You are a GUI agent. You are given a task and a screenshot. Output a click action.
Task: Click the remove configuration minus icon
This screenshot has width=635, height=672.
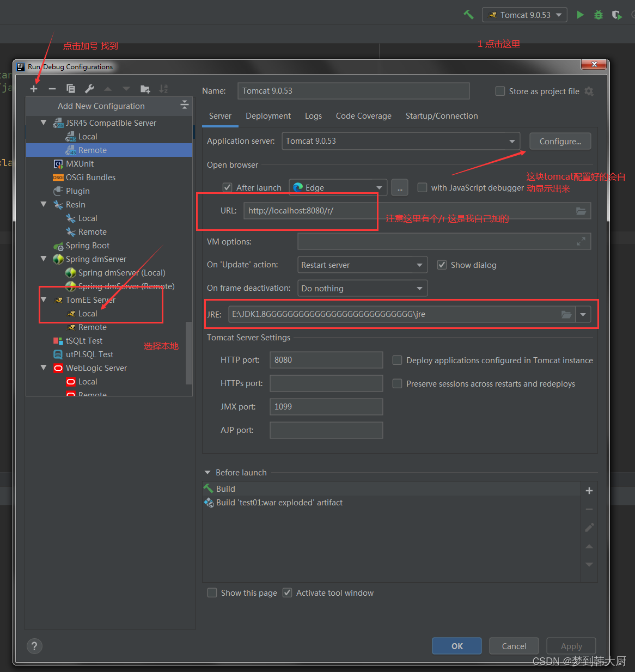tap(52, 89)
